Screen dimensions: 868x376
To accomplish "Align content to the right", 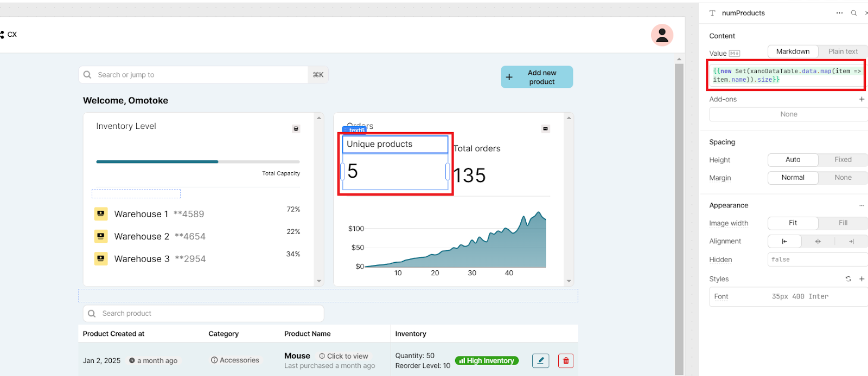I will point(851,242).
